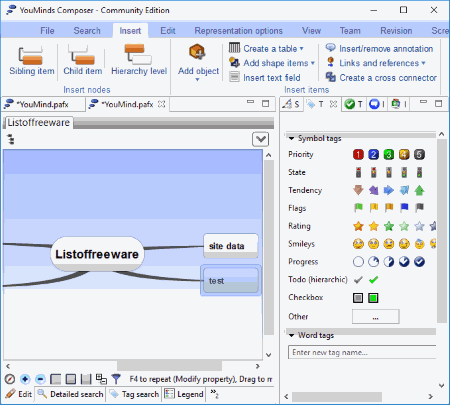The height and width of the screenshot is (405, 450).
Task: Apply priority 5 gray symbol tag
Action: (x=419, y=154)
